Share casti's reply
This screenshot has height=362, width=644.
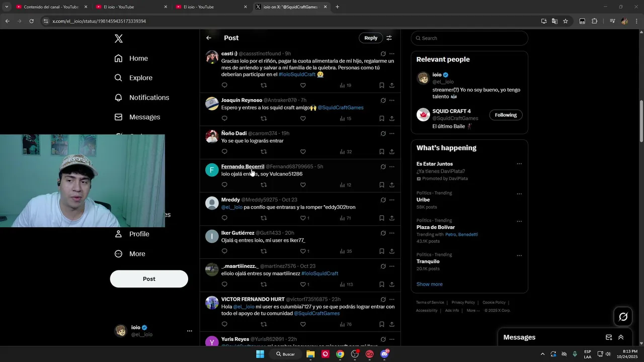click(392, 85)
